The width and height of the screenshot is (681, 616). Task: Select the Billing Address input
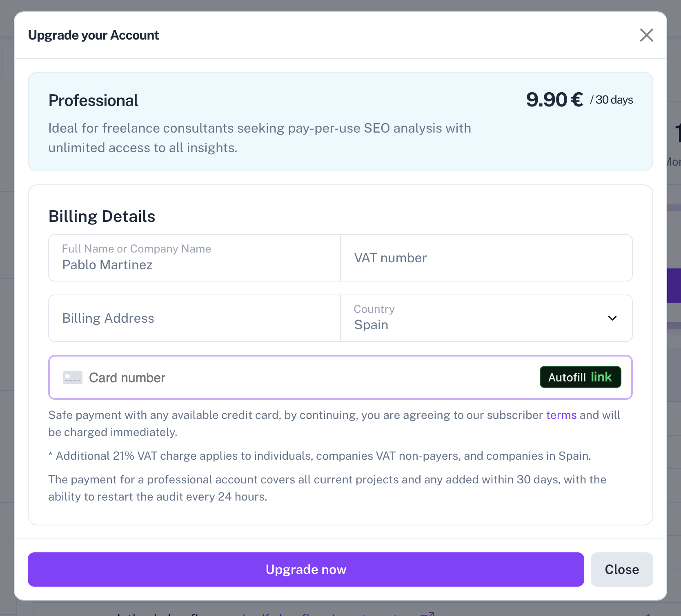pyautogui.click(x=194, y=318)
